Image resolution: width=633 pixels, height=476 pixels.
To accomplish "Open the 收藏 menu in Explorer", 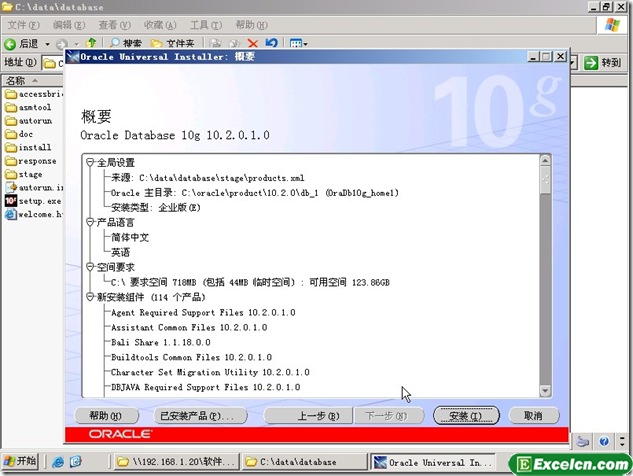I will click(160, 25).
